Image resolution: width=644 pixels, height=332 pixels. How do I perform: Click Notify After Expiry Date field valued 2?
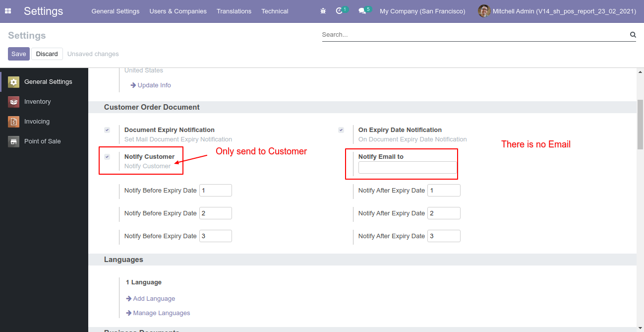pos(444,213)
